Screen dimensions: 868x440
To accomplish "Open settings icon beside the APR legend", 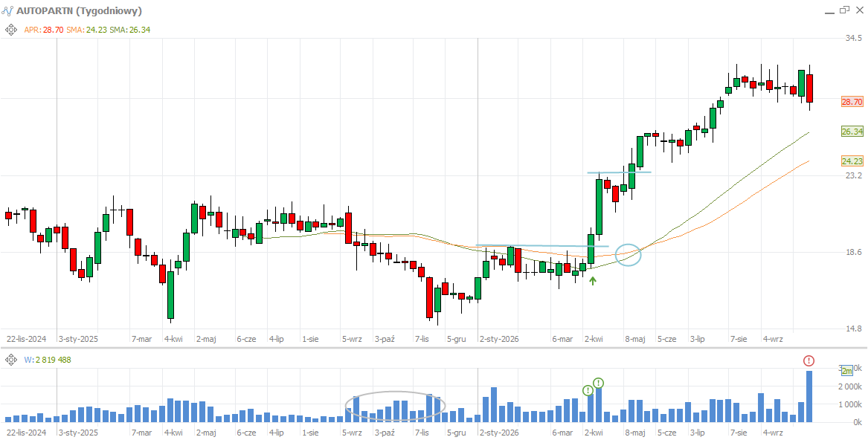I will 10,30.
